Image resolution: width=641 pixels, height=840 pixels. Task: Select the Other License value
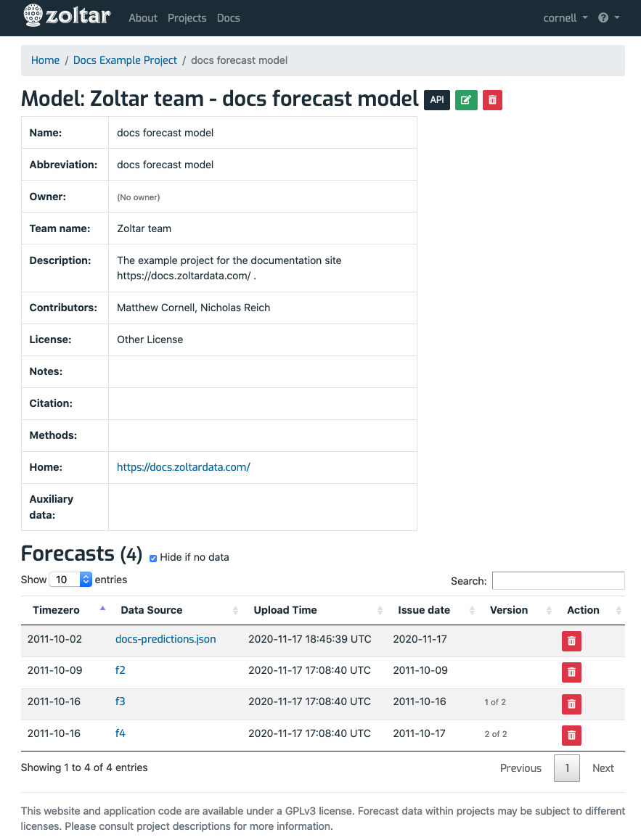pos(150,339)
